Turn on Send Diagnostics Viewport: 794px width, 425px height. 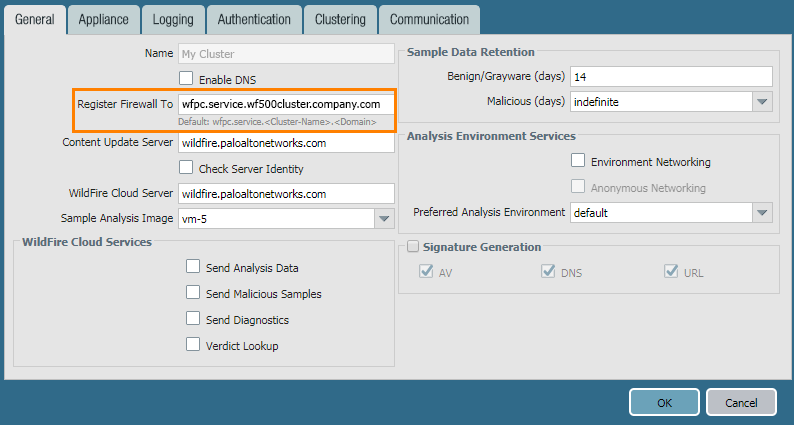(x=194, y=319)
